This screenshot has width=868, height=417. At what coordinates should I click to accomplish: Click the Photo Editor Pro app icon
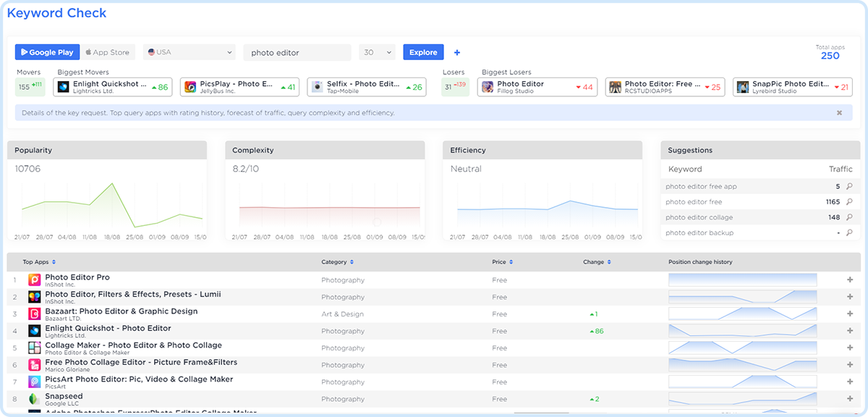34,280
